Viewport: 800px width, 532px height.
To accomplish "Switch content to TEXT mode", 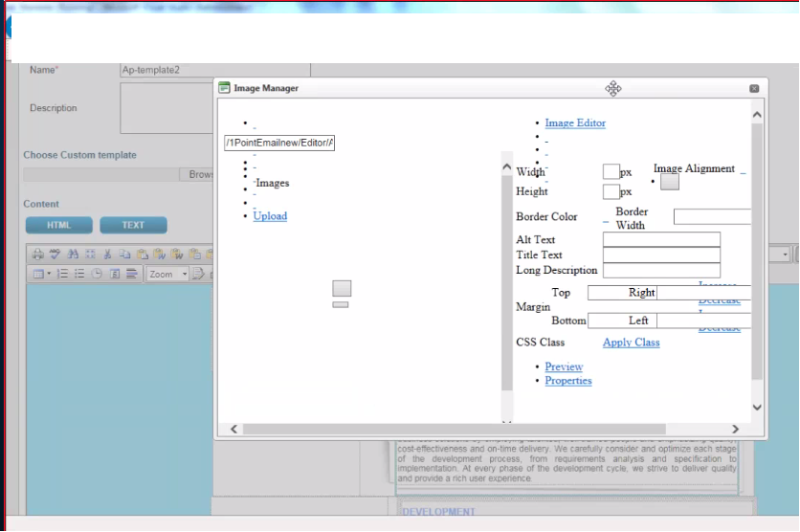I will coord(133,225).
